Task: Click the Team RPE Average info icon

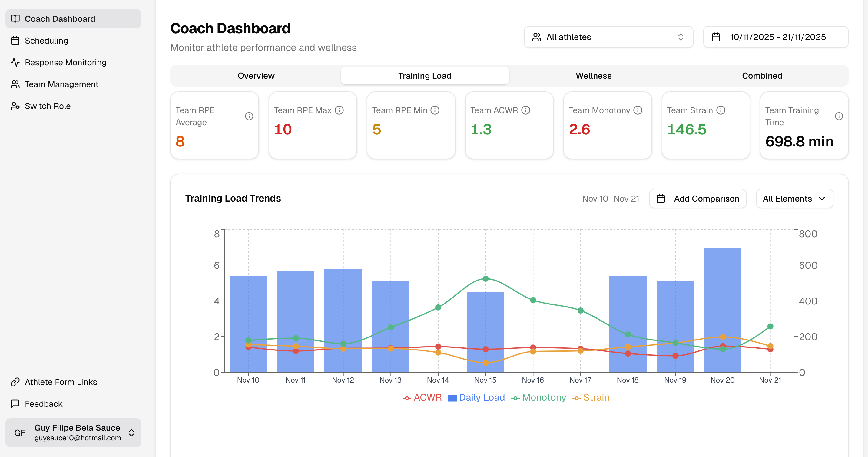Action: coord(249,116)
